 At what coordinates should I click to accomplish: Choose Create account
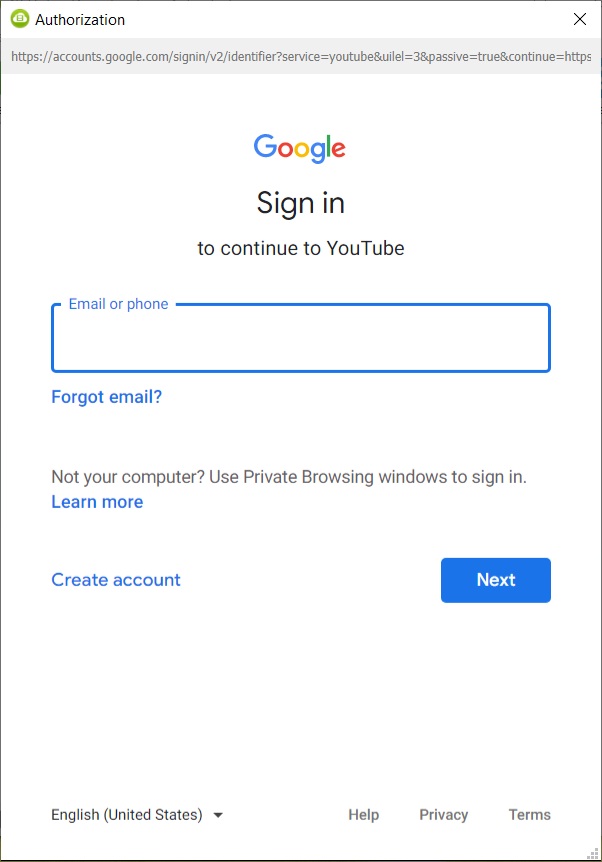116,580
